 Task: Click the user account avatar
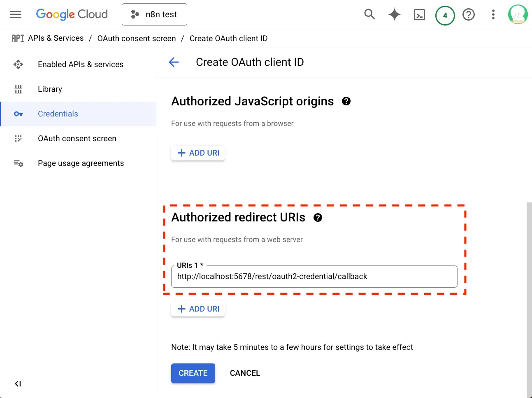point(518,15)
